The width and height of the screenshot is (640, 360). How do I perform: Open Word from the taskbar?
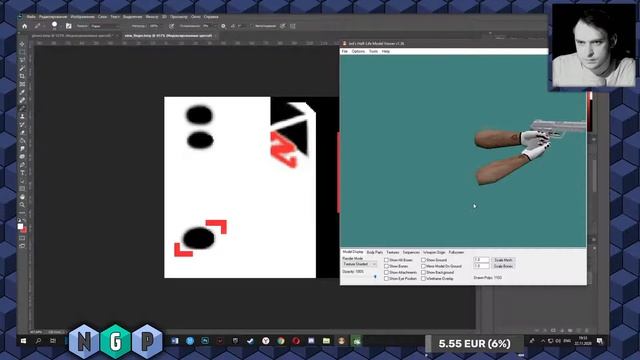click(x=175, y=341)
